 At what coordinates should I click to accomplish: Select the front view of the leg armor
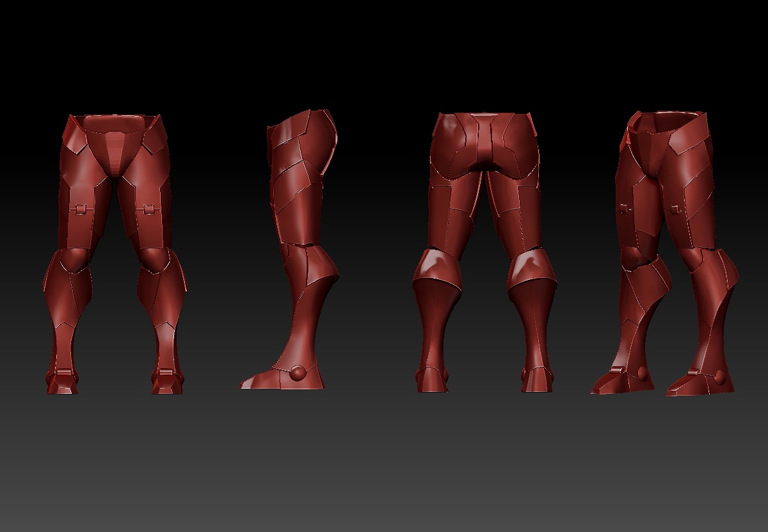[115, 254]
